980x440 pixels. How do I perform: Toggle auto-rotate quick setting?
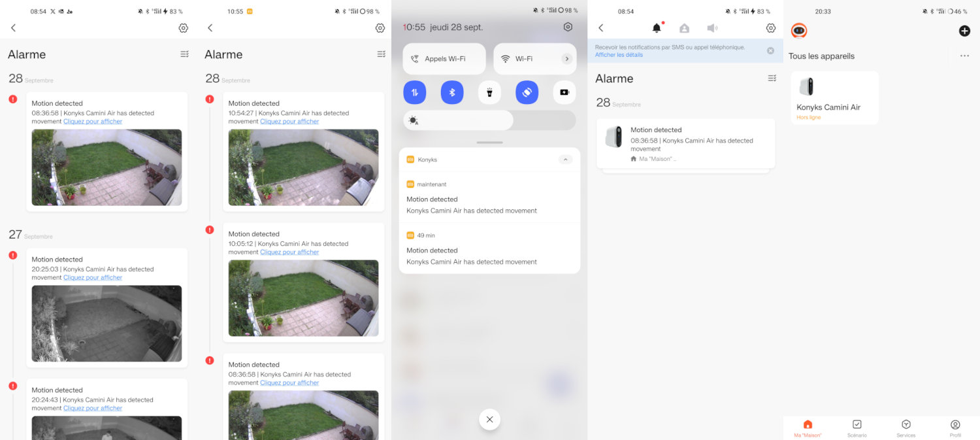click(527, 92)
